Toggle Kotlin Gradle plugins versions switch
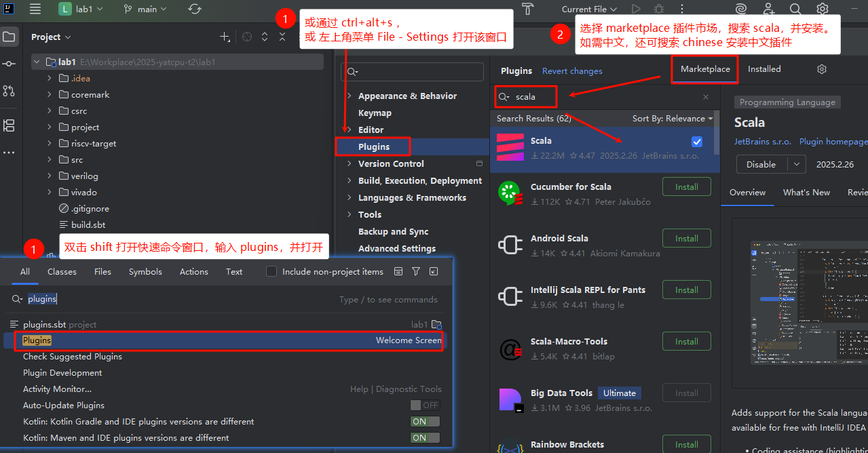868x453 pixels. pyautogui.click(x=425, y=422)
